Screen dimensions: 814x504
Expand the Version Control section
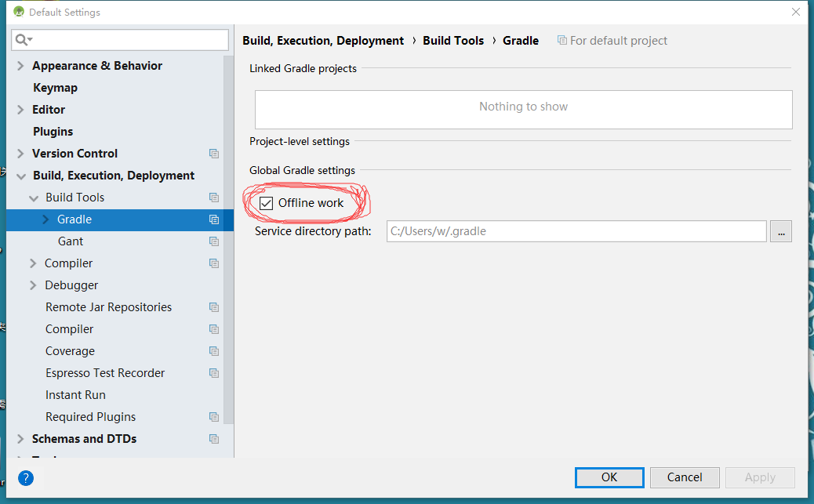[x=20, y=154]
